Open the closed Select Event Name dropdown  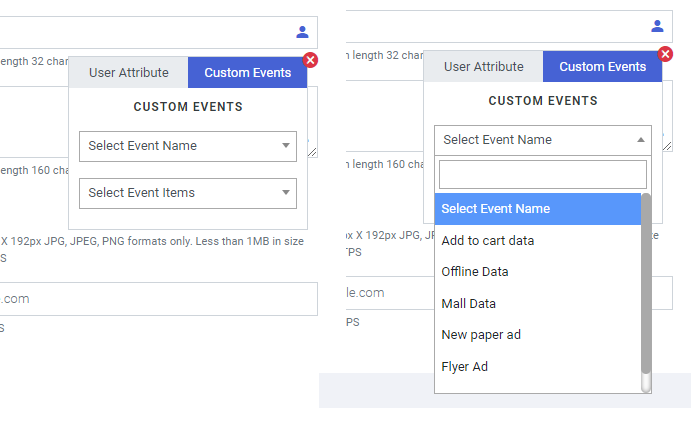click(x=188, y=146)
